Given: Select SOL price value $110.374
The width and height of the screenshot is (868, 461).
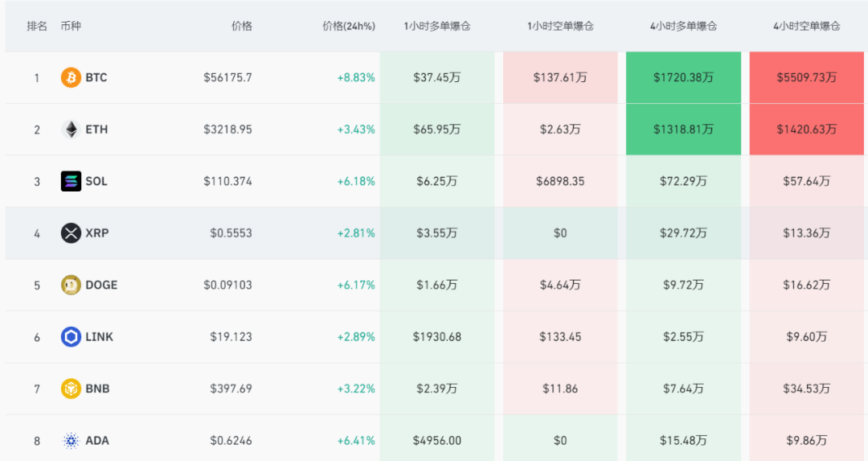Looking at the screenshot, I should coord(227,182).
